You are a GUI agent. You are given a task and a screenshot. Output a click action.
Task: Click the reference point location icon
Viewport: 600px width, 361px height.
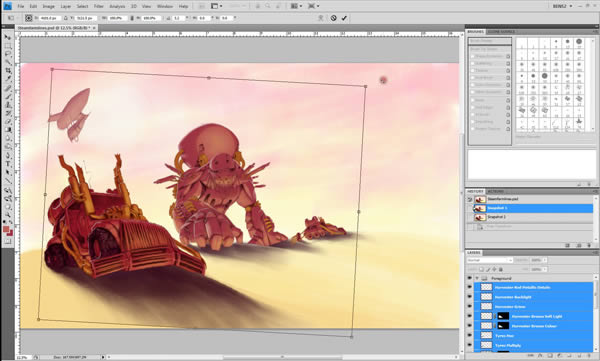point(29,18)
